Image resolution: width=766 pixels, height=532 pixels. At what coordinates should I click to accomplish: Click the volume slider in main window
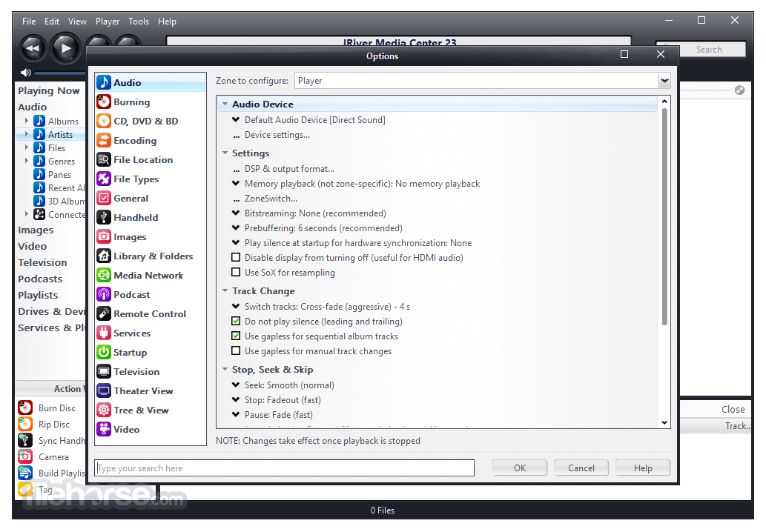[x=60, y=73]
